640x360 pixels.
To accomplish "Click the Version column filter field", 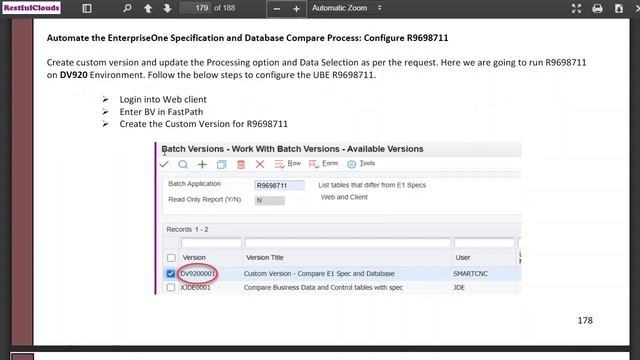I will pyautogui.click(x=211, y=243).
